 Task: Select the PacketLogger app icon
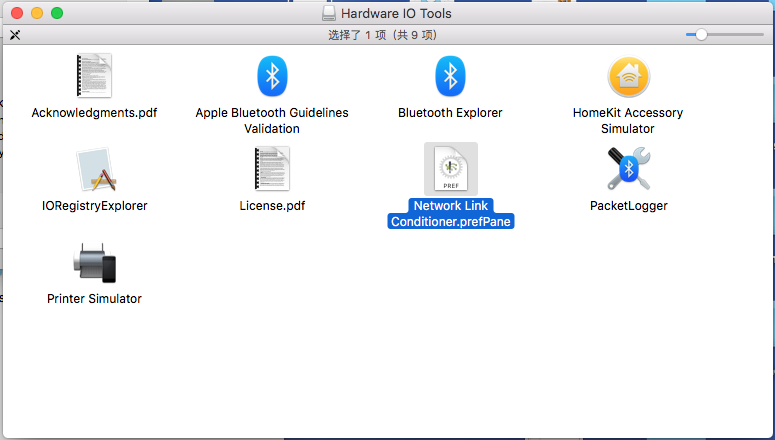pos(629,169)
